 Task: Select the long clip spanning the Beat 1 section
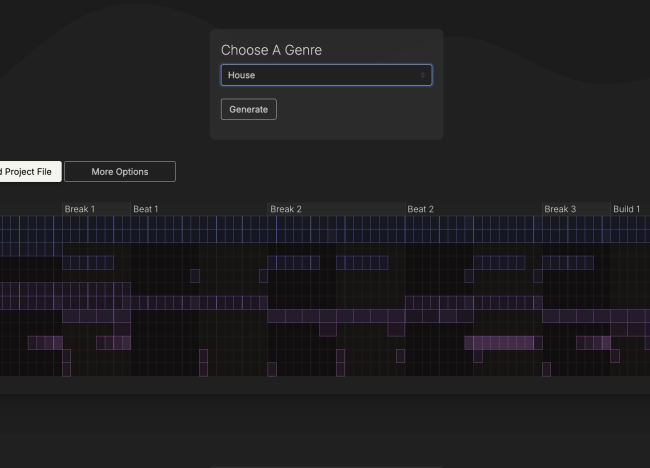click(x=198, y=302)
